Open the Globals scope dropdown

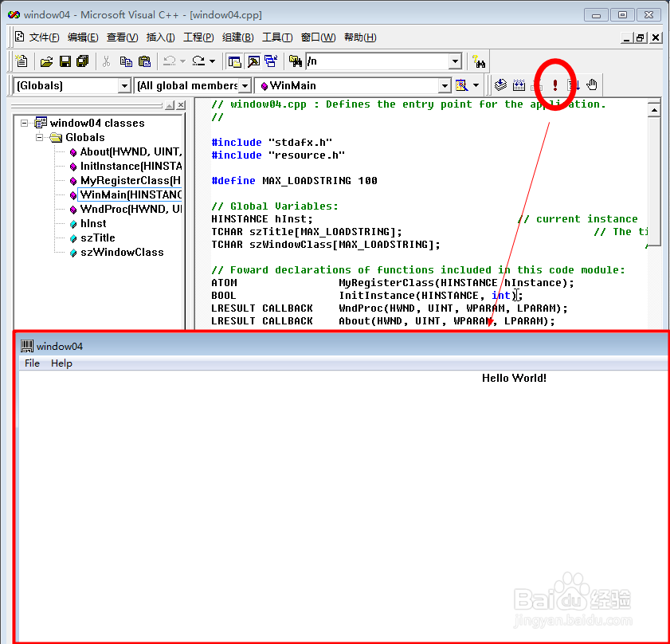click(125, 85)
